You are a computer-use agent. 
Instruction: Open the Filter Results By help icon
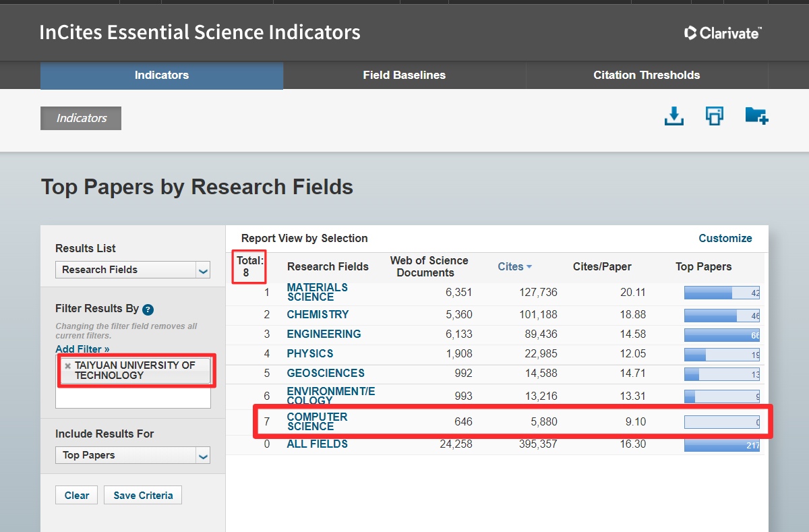(148, 309)
